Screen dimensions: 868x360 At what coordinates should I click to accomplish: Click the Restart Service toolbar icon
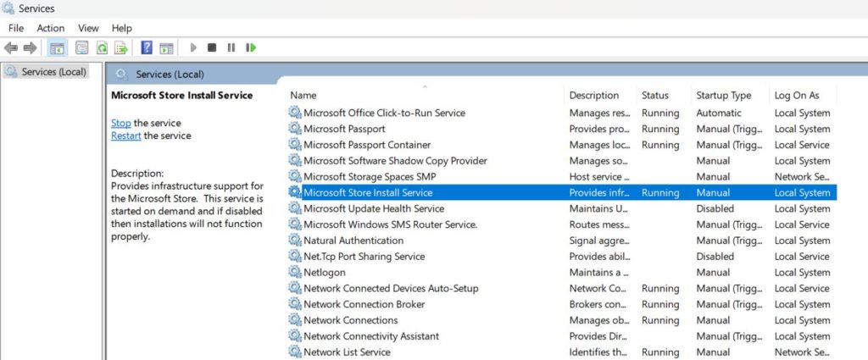(x=250, y=47)
